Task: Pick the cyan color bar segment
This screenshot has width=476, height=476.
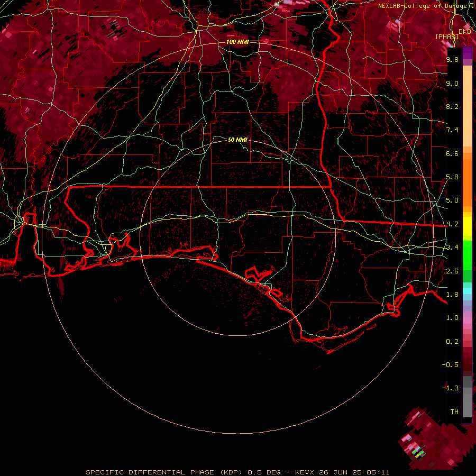Action: pos(467,291)
